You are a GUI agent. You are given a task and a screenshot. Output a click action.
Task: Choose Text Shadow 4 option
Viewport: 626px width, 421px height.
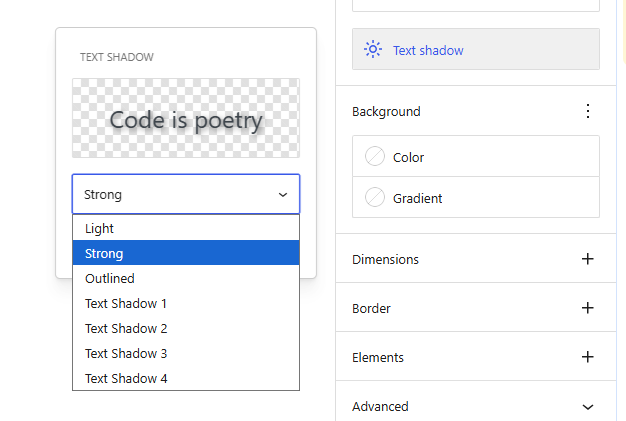click(186, 378)
